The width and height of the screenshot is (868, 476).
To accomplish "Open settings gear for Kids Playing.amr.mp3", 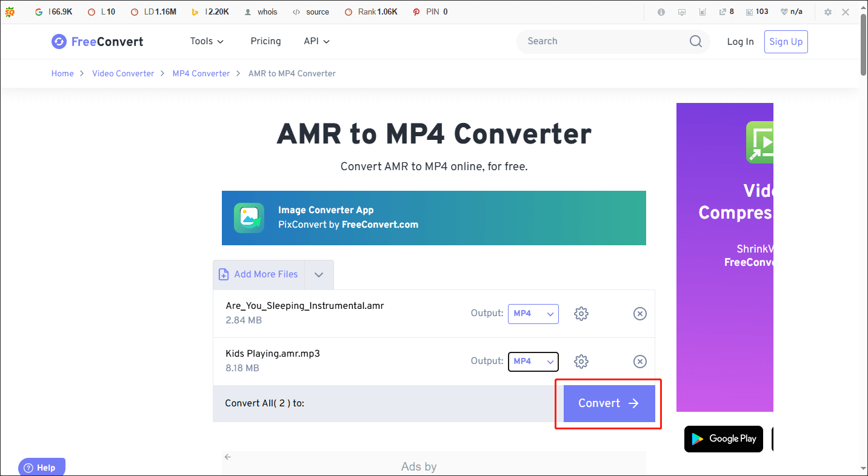I will coord(581,362).
